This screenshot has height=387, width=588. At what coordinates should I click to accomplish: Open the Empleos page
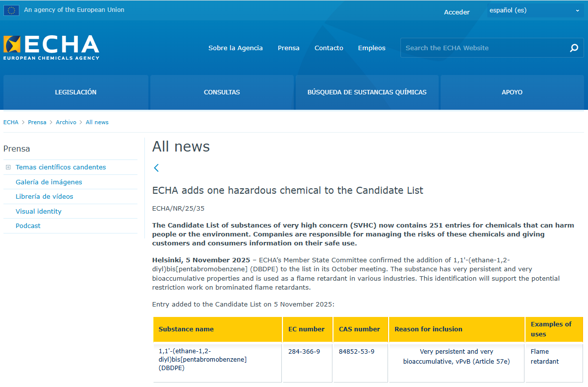372,48
